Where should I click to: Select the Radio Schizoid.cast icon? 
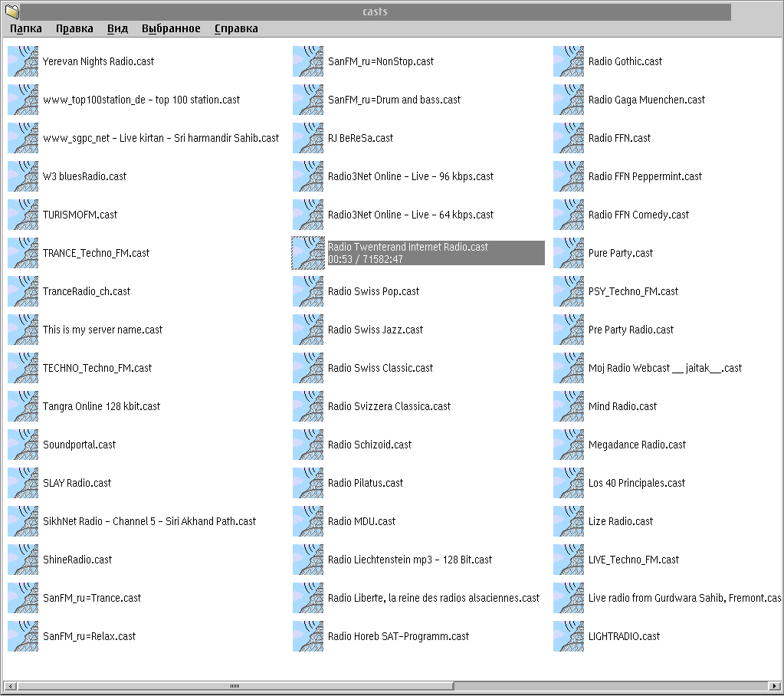coord(308,445)
